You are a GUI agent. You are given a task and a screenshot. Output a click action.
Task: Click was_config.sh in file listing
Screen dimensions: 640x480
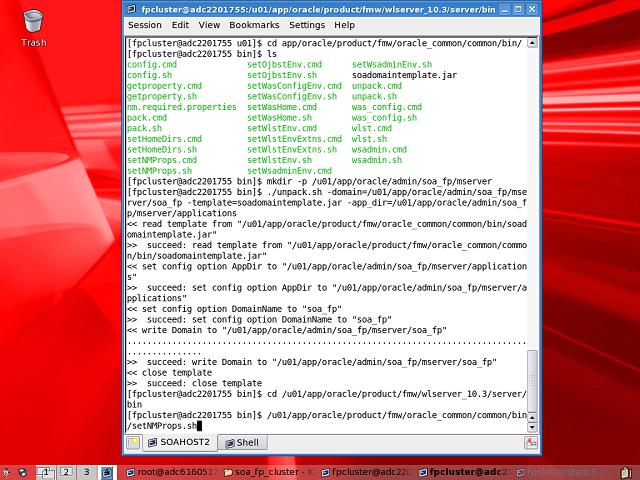(384, 118)
